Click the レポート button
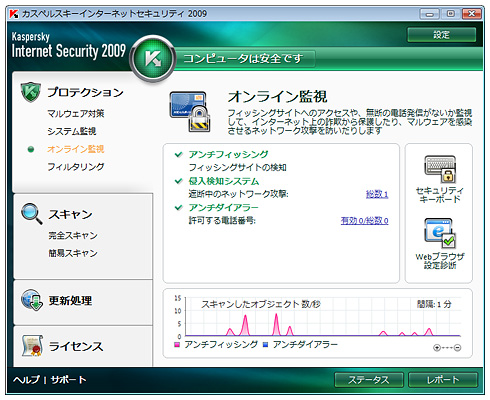 443,380
